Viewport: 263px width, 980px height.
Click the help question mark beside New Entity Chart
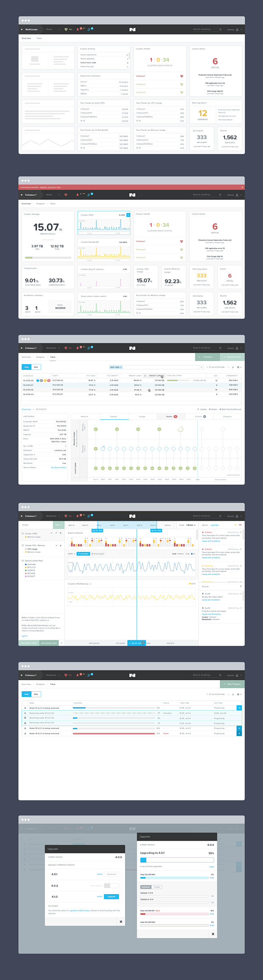click(61, 643)
